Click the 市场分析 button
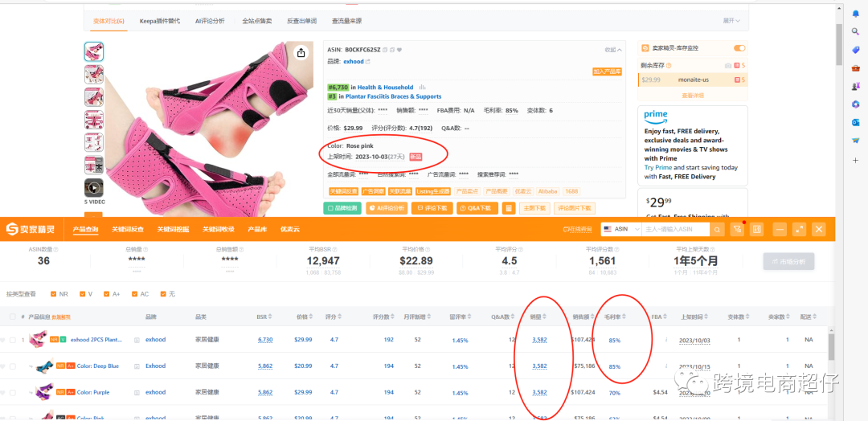 (788, 261)
